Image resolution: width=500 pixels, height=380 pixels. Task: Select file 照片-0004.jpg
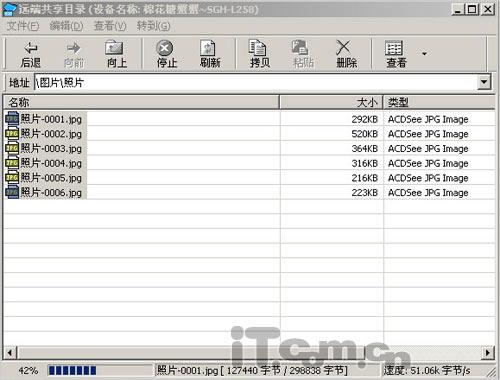tap(51, 163)
